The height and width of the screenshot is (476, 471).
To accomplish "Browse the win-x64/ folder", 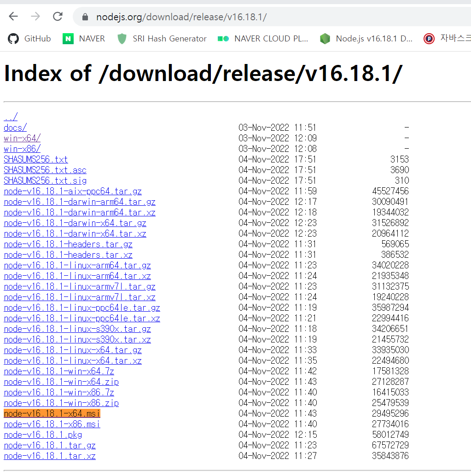I will pyautogui.click(x=22, y=138).
